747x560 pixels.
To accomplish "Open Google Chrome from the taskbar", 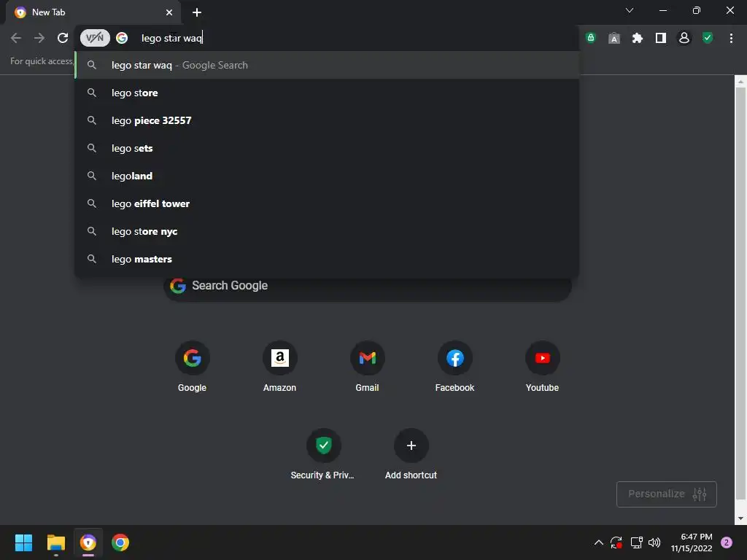I will coord(120,542).
